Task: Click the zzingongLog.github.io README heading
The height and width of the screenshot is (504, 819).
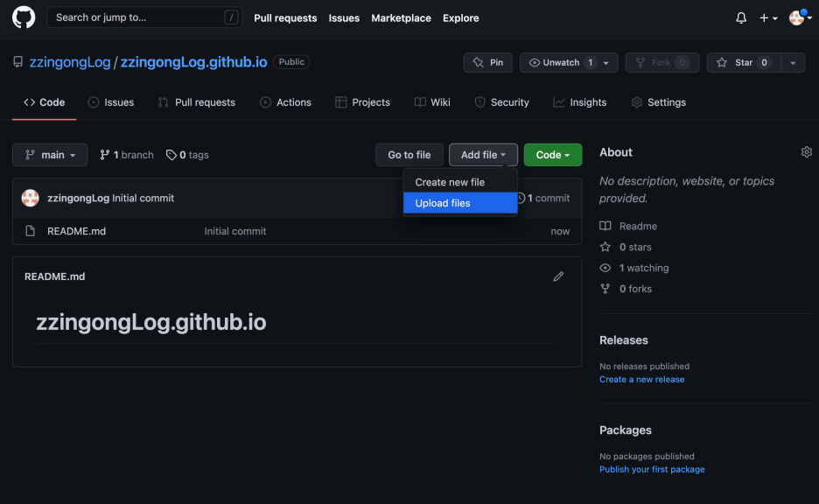Action: tap(151, 322)
